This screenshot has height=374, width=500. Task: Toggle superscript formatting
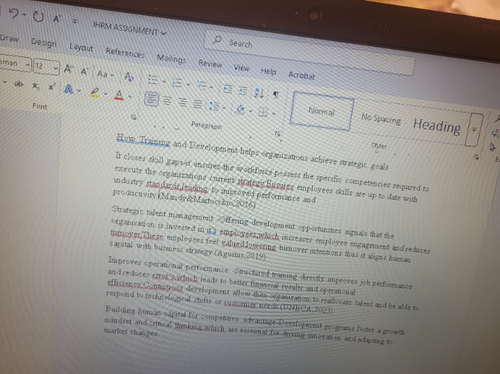(52, 87)
